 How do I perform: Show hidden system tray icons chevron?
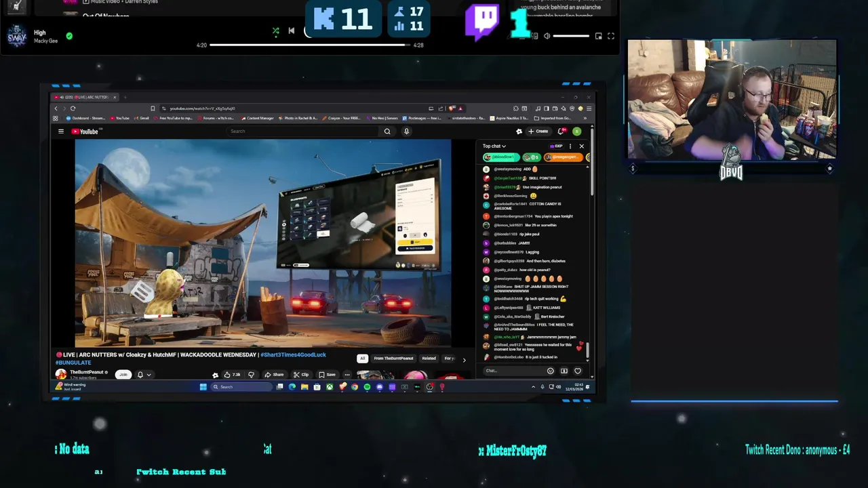pos(533,387)
